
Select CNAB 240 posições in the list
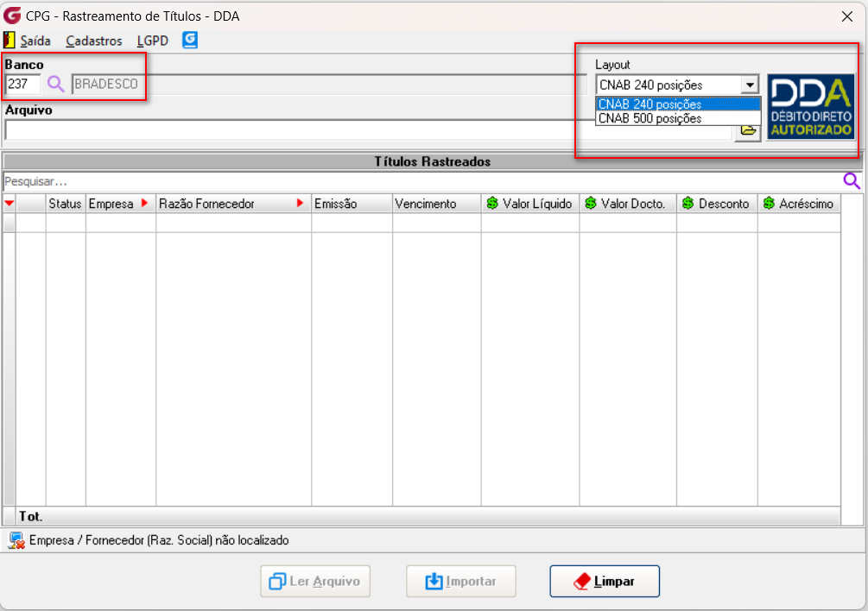coord(678,104)
